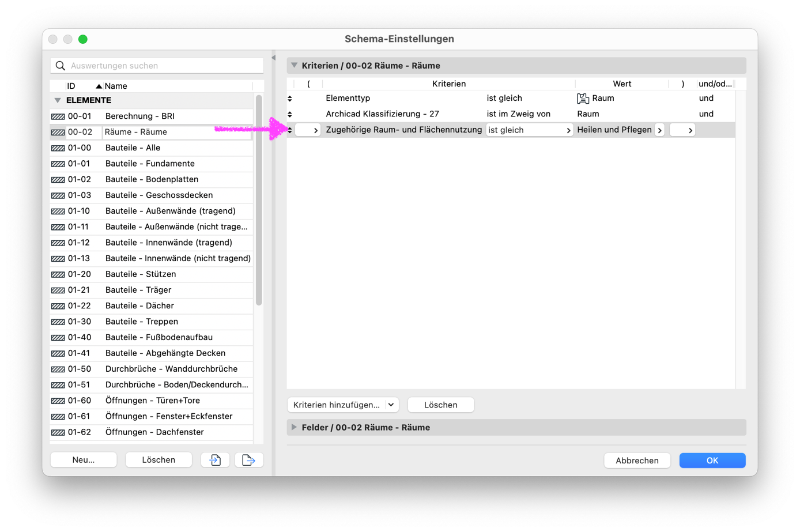The width and height of the screenshot is (800, 532).
Task: Open the Heilen und Pflegen value chevron
Action: tap(660, 130)
